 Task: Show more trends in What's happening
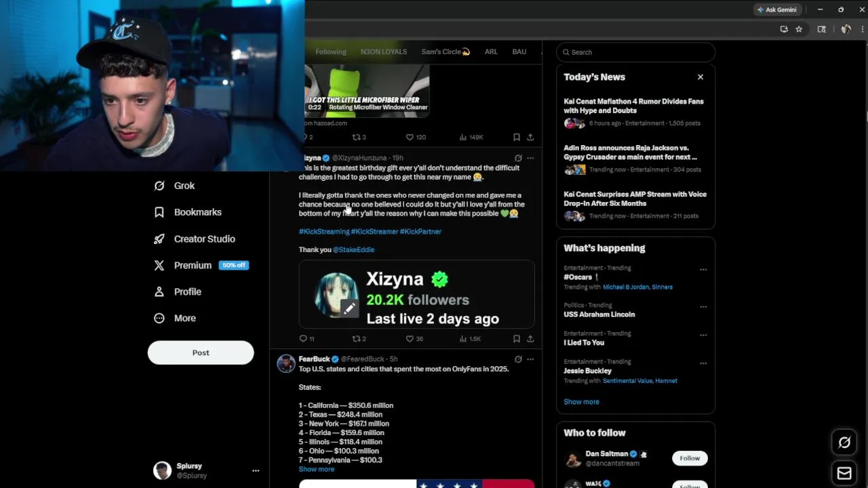click(581, 402)
